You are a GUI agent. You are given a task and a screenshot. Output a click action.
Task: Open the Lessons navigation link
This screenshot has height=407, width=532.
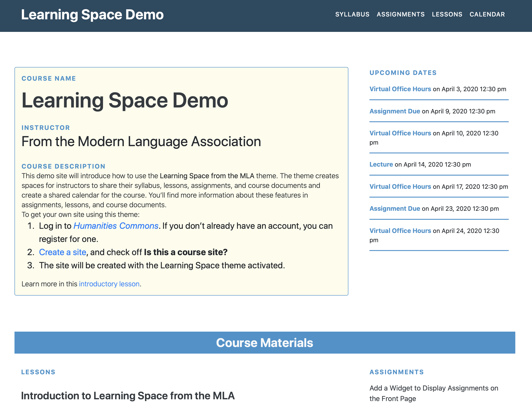point(447,14)
